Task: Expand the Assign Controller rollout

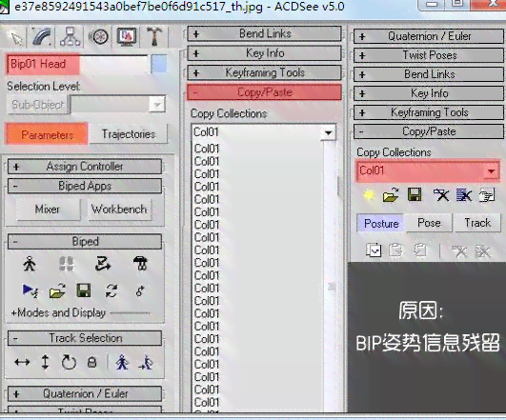Action: [x=85, y=167]
